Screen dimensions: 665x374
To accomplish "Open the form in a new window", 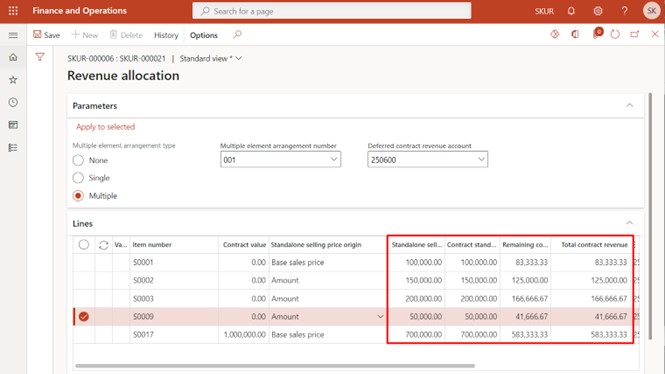I will click(634, 34).
